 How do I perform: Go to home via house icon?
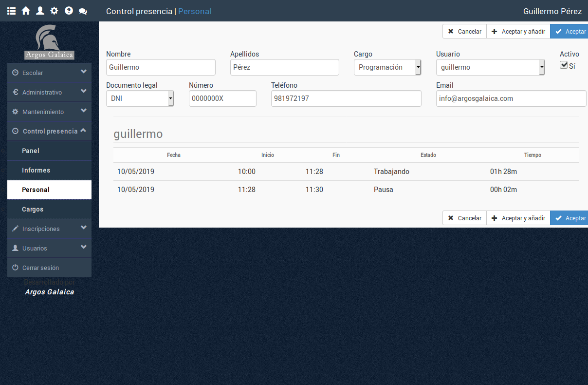pyautogui.click(x=26, y=11)
